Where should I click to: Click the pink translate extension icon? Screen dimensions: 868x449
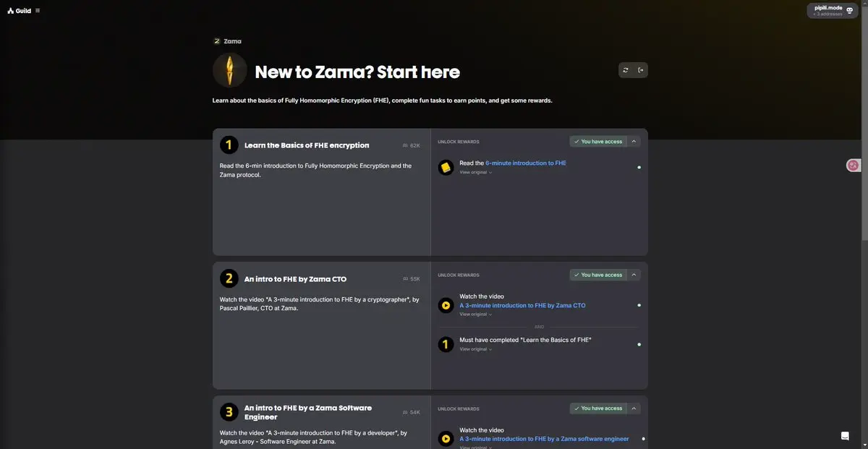[x=853, y=166]
